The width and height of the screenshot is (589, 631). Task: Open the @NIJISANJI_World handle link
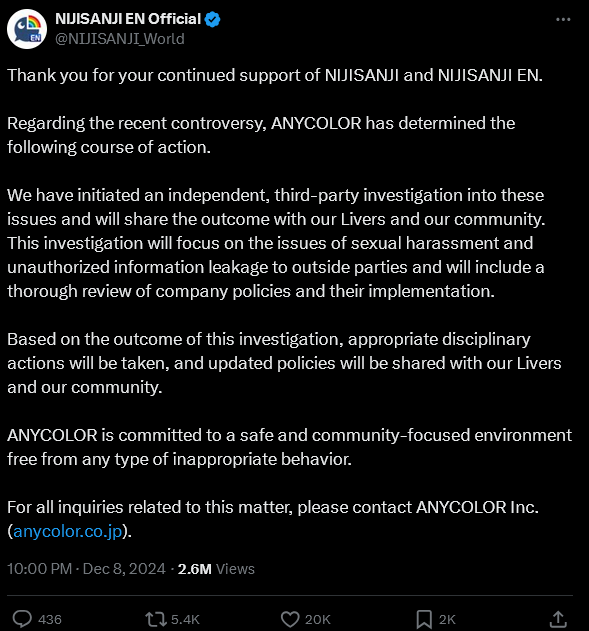[x=119, y=39]
